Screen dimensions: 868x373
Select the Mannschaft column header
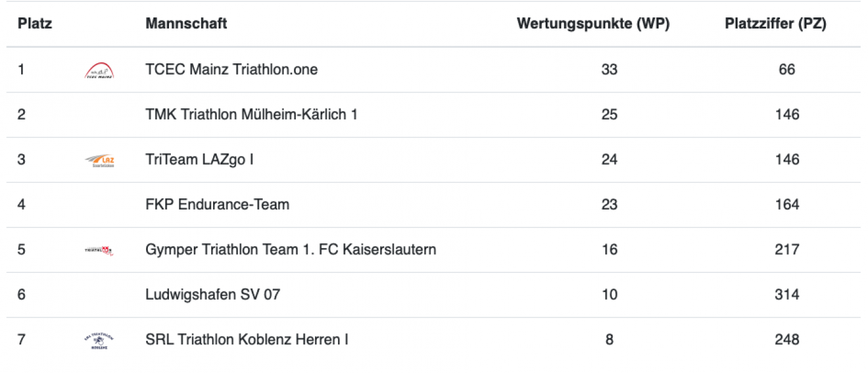pyautogui.click(x=186, y=24)
